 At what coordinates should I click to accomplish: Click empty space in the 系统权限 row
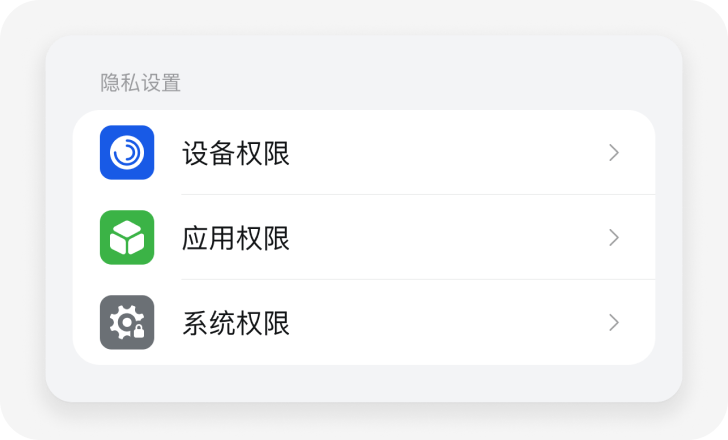coord(440,322)
